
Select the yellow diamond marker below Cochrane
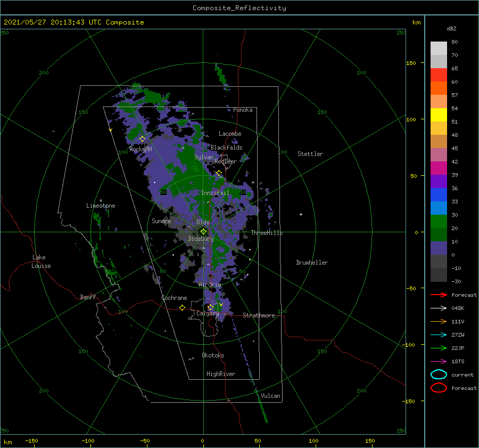(x=183, y=307)
